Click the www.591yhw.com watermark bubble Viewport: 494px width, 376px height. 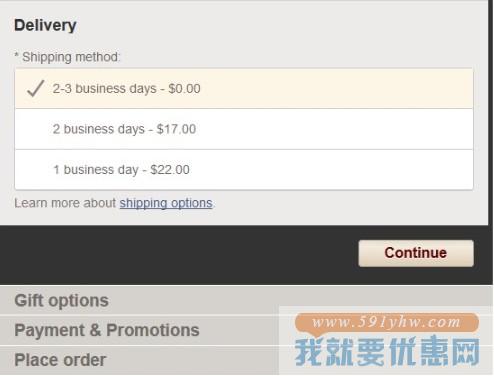click(387, 322)
